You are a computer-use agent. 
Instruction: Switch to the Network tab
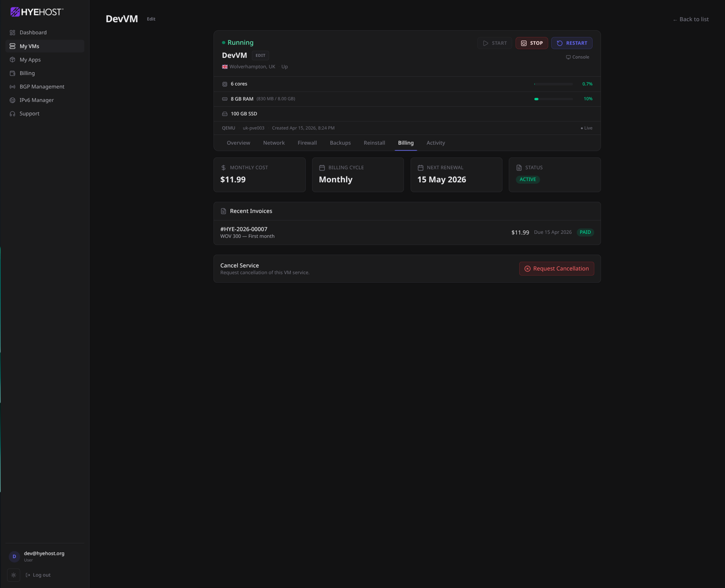[x=274, y=143]
